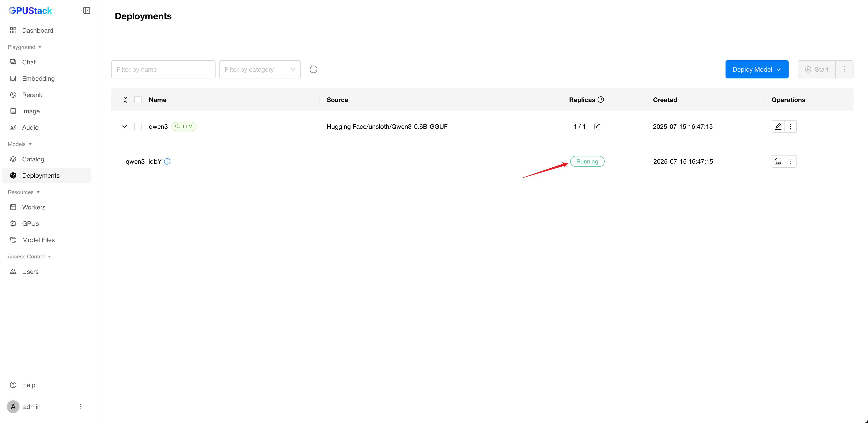This screenshot has width=868, height=423.
Task: Select all deployments checkbox in header
Action: (x=138, y=100)
